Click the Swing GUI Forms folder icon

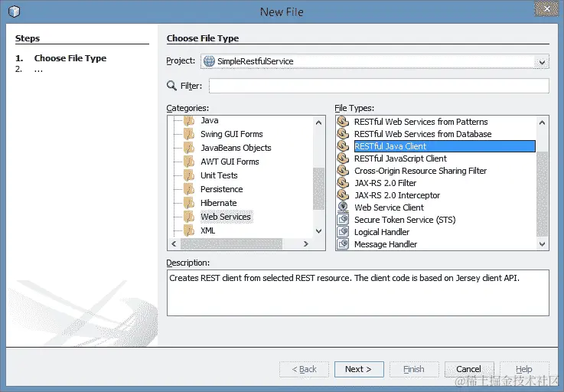[x=189, y=134]
